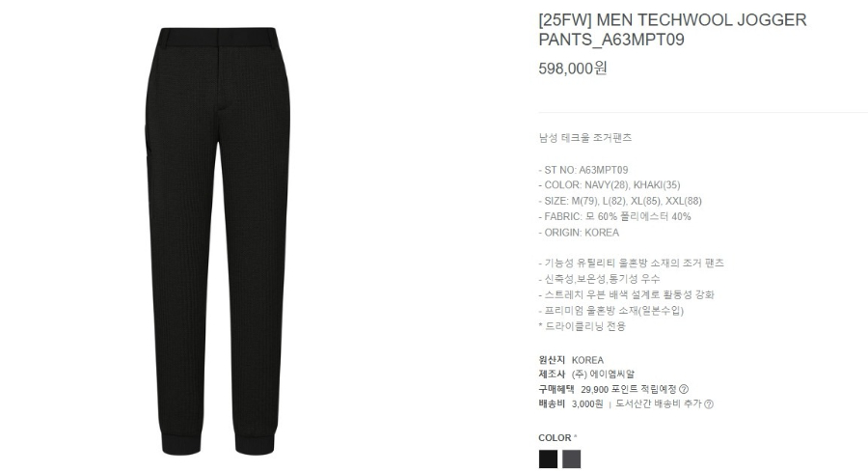Viewport: 868px width, 472px height.
Task: Select the black color swatch
Action: (x=548, y=458)
